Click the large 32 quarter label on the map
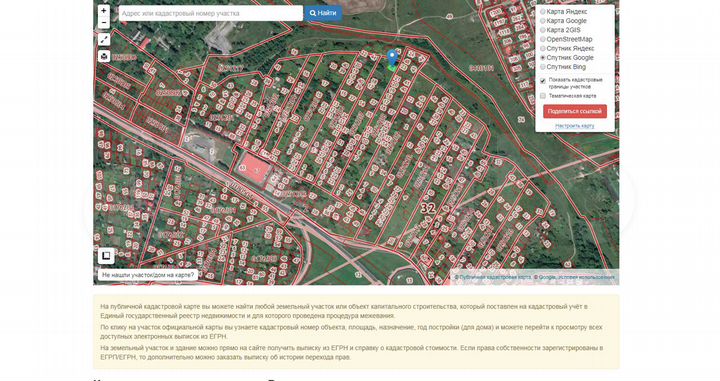This screenshot has width=720, height=381. click(428, 207)
